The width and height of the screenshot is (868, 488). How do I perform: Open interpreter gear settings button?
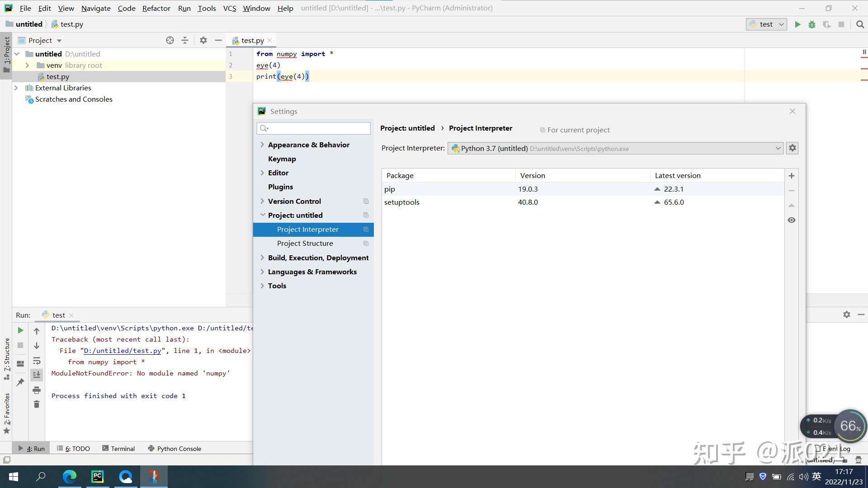click(792, 148)
